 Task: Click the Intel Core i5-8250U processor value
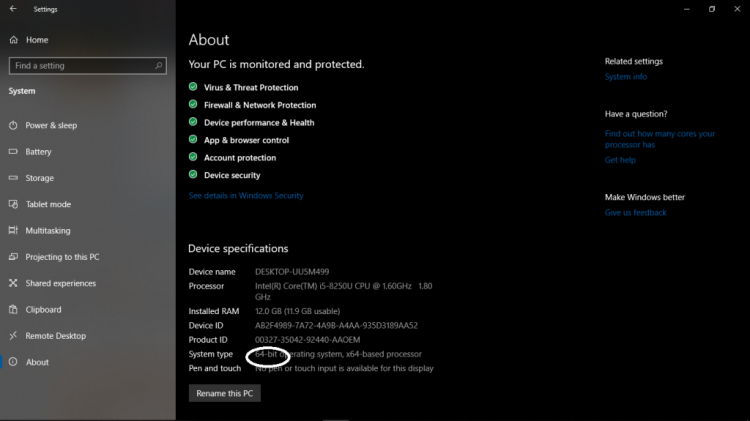coord(343,291)
